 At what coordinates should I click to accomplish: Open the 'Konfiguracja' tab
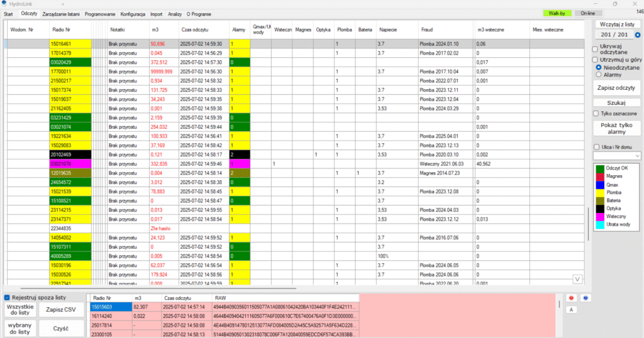[133, 13]
